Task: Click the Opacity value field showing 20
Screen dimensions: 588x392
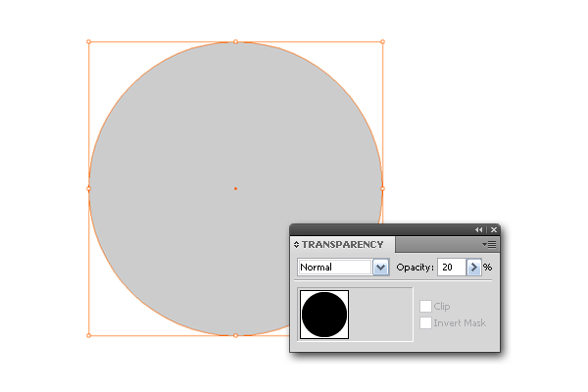Action: point(452,268)
